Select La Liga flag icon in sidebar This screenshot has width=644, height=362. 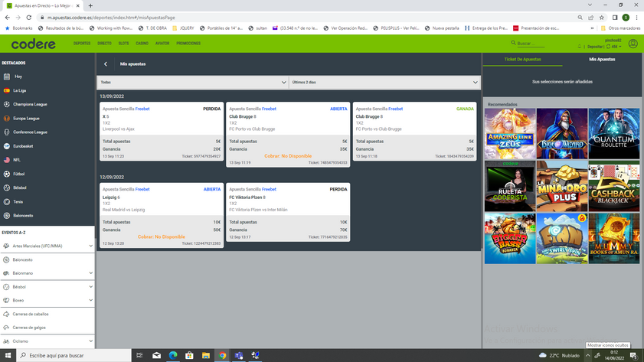(7, 90)
